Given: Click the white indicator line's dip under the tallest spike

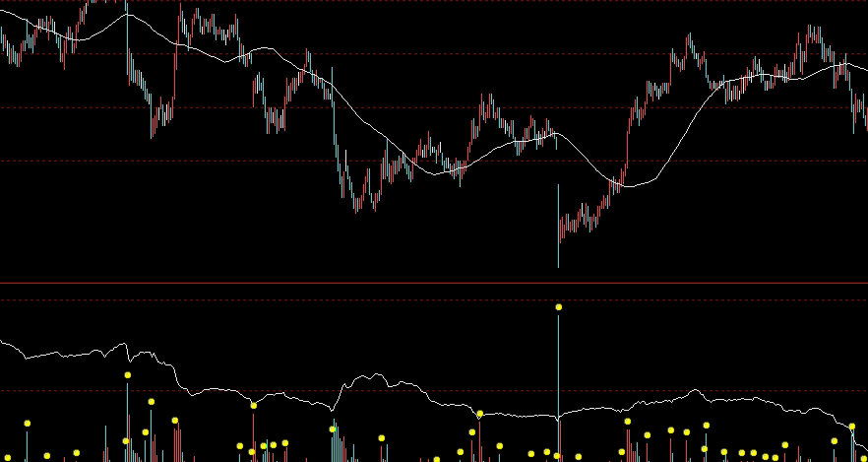Looking at the screenshot, I should 558,420.
